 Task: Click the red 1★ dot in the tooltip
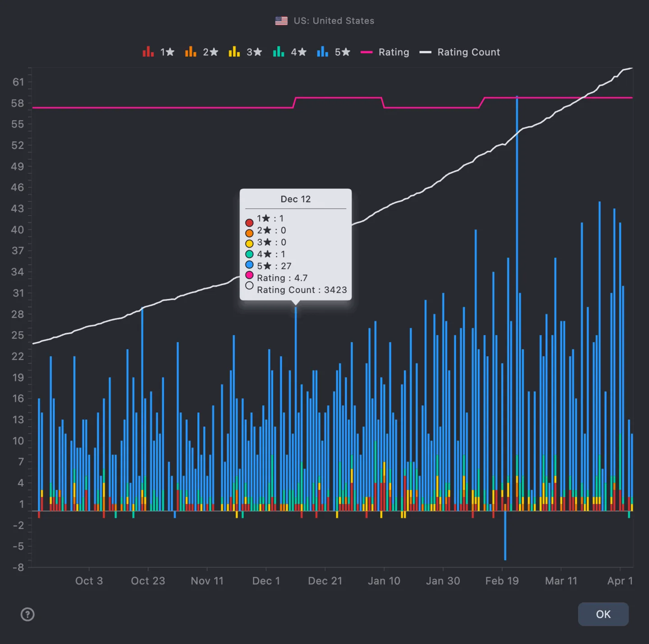[249, 222]
